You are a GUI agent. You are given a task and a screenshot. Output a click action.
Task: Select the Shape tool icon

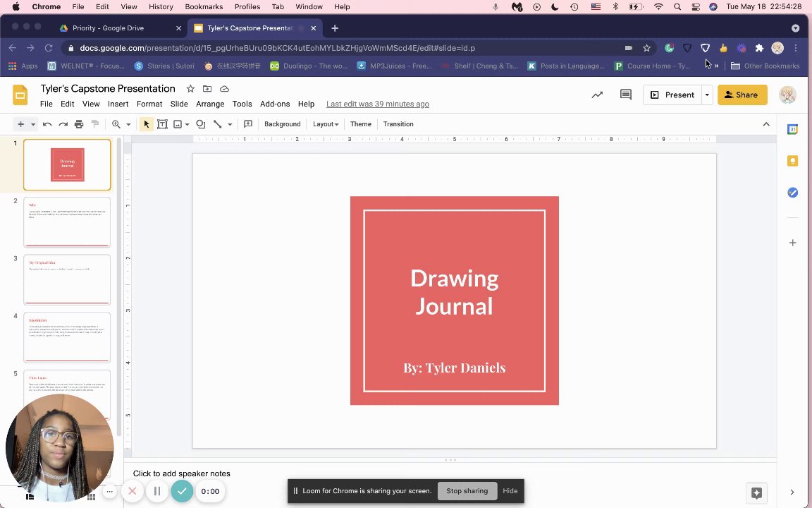tap(201, 124)
